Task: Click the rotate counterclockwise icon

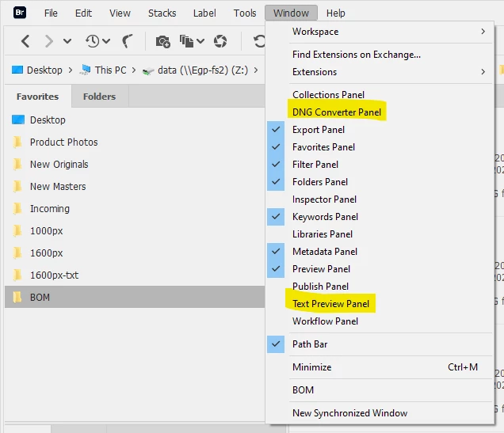Action: (259, 41)
